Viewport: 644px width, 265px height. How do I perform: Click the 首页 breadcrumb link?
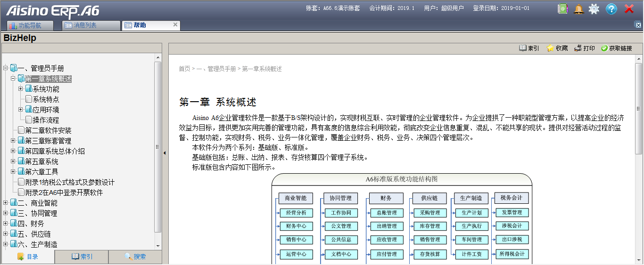pos(184,69)
